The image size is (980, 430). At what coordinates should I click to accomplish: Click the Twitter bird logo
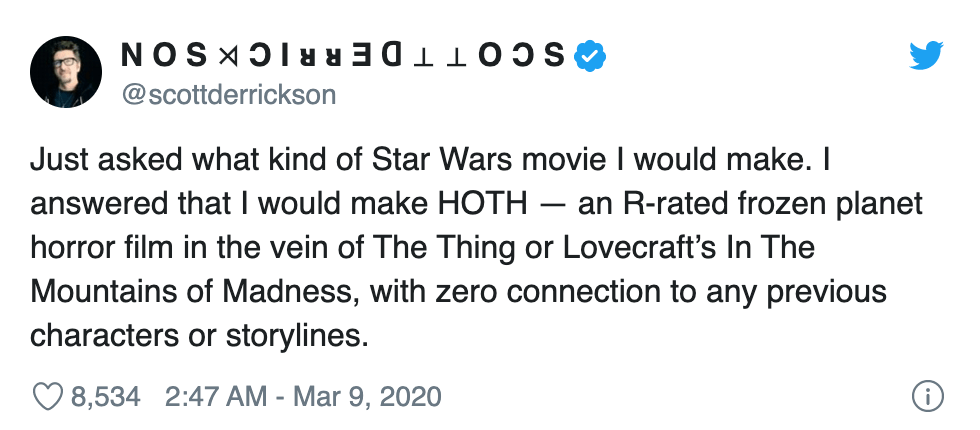pos(925,57)
